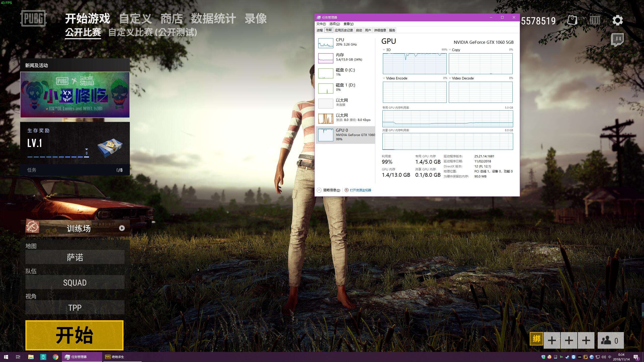Open the 数据统计 statistics tab
The image size is (644, 362).
(x=213, y=19)
